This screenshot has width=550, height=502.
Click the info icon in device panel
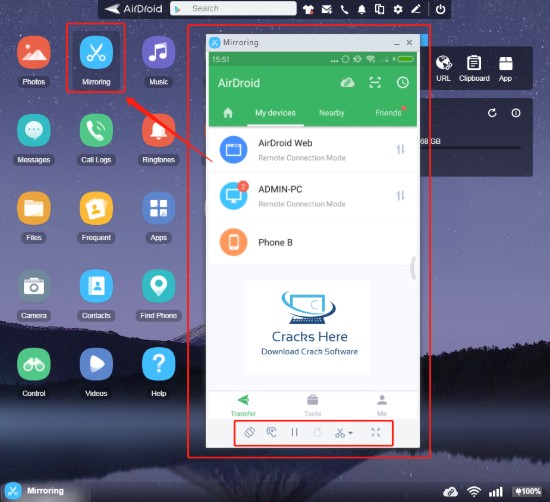516,113
